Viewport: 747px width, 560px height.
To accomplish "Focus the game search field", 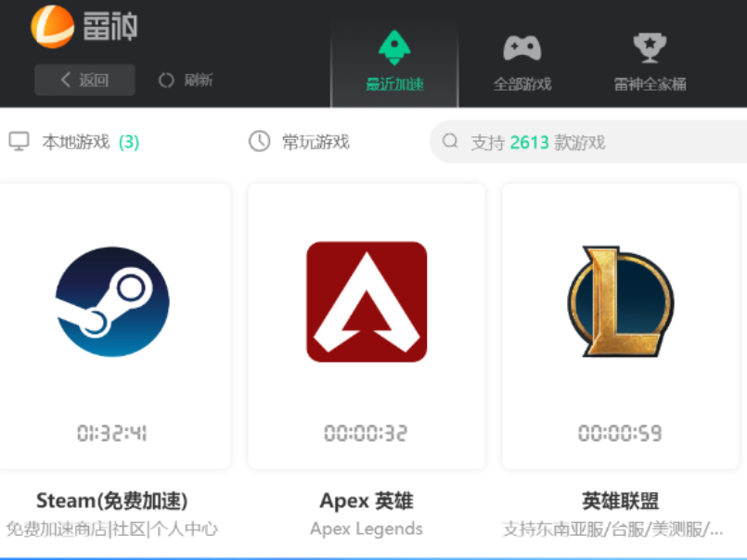I will (588, 142).
